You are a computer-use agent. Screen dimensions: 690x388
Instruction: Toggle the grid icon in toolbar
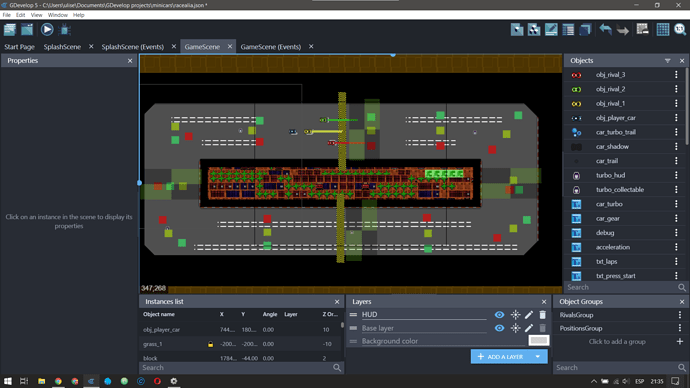[x=663, y=29]
